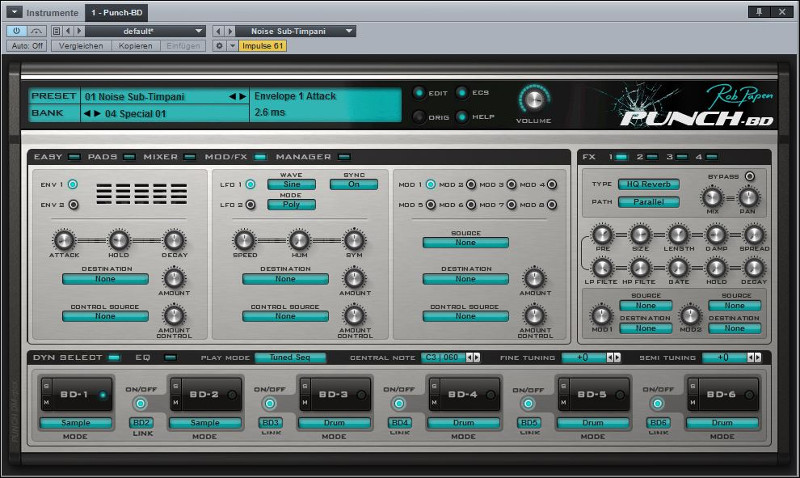Open FX PATH Parallel dropdown
800x478 pixels.
point(648,202)
